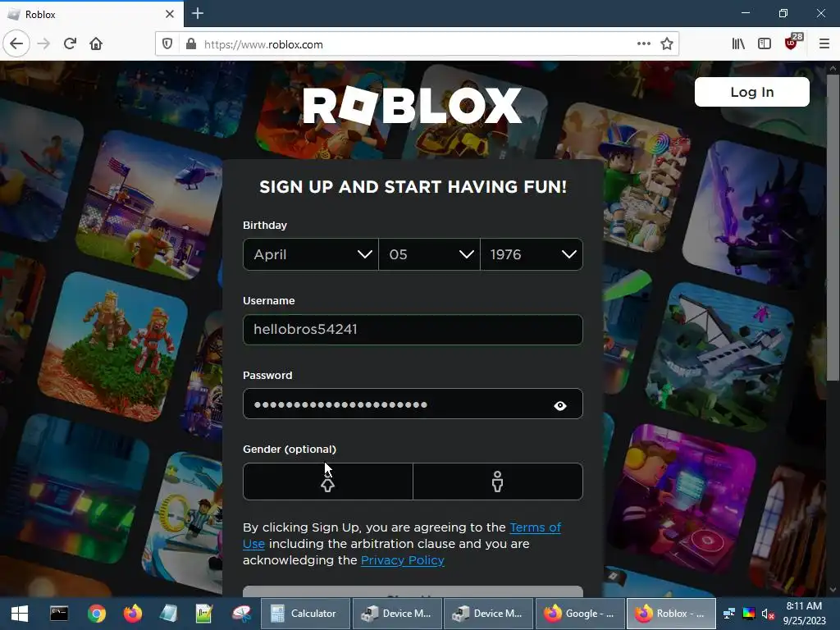
Task: Click the Log In button
Action: tap(751, 92)
